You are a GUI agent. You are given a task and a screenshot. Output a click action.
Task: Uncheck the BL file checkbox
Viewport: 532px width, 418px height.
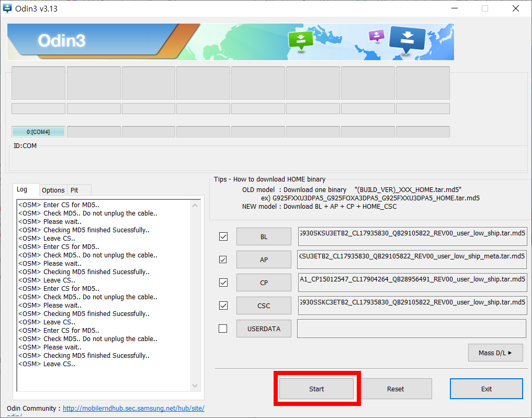point(223,236)
